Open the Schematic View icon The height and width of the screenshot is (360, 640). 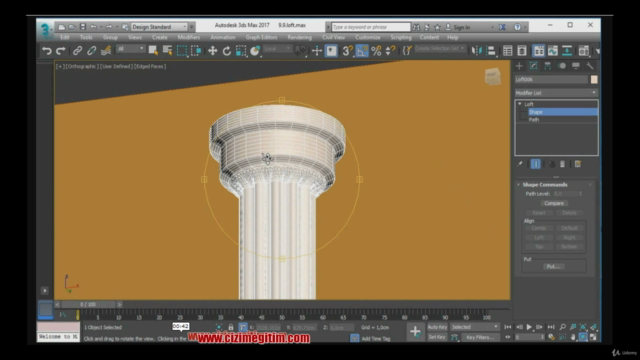click(x=567, y=51)
